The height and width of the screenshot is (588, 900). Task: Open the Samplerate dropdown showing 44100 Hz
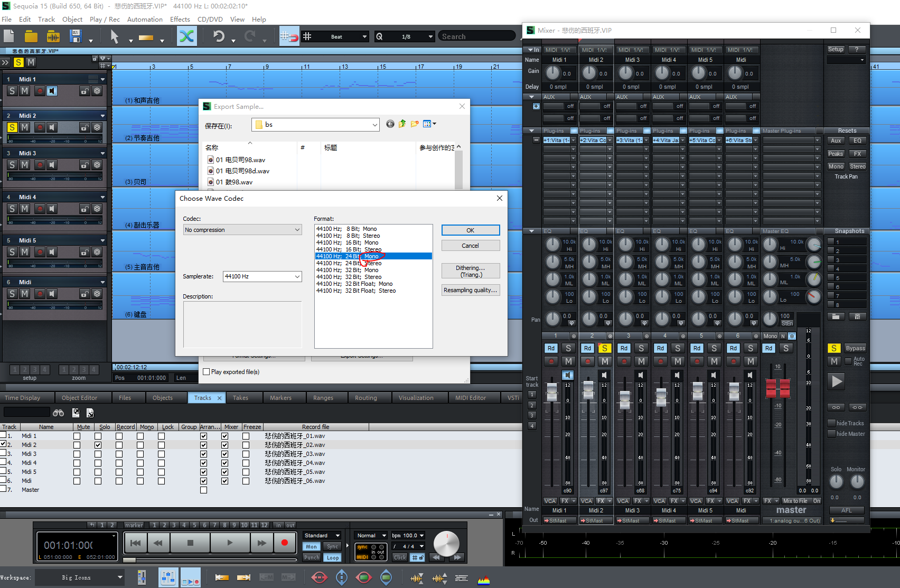click(262, 276)
